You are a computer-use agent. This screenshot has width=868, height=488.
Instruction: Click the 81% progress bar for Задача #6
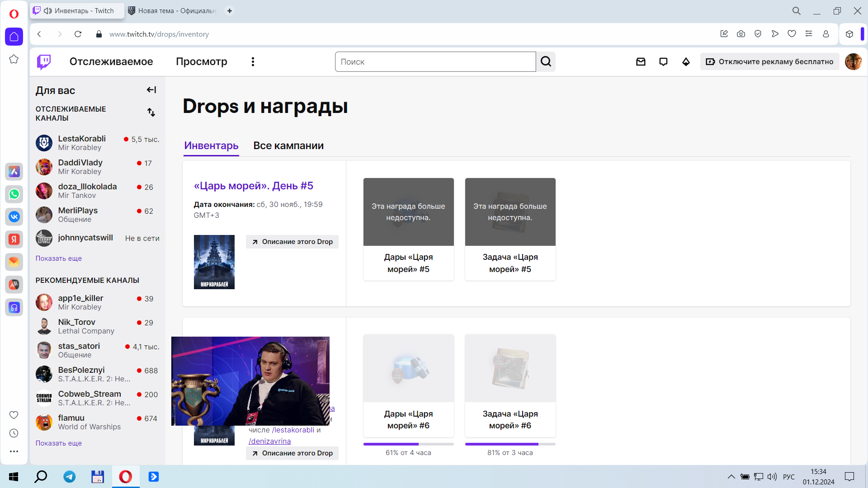(x=510, y=444)
